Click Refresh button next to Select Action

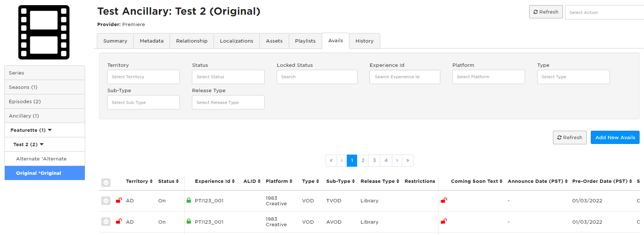pyautogui.click(x=546, y=12)
